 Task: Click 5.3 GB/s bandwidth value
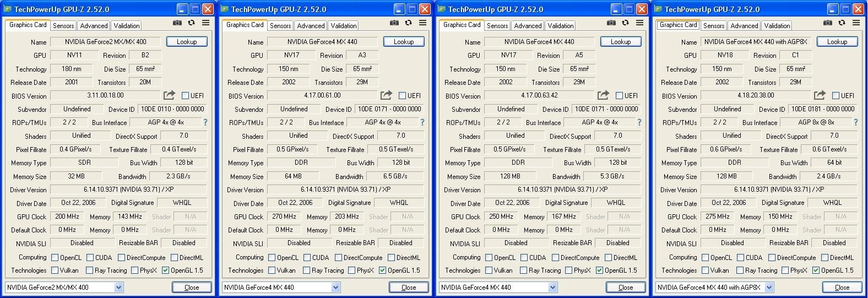tap(612, 176)
